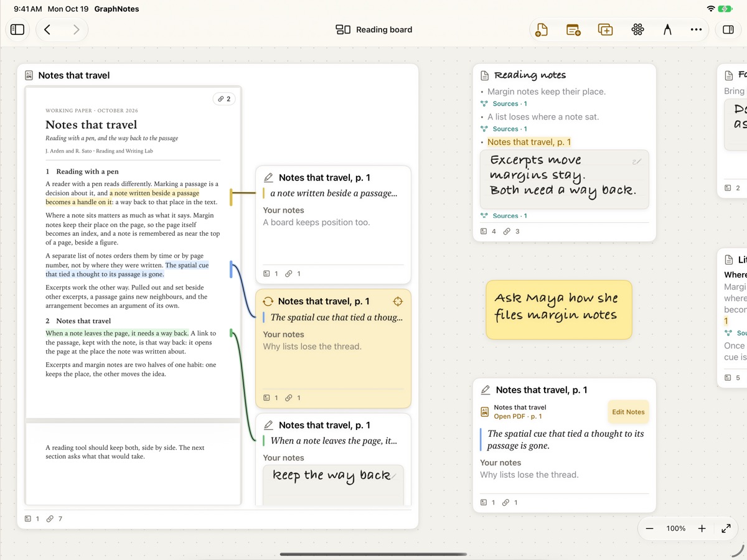The height and width of the screenshot is (560, 747).
Task: Toggle the left sidebar panel
Action: [17, 29]
